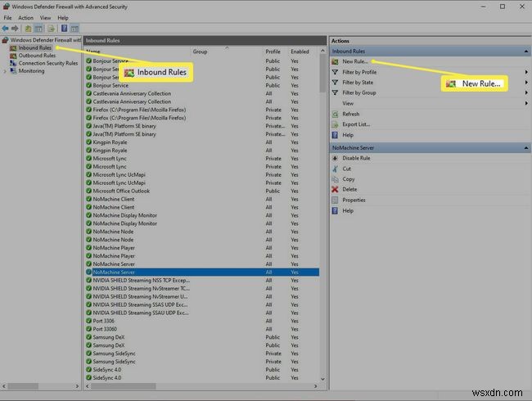Image resolution: width=532 pixels, height=401 pixels.
Task: Click the red X Delete icon
Action: [x=335, y=189]
